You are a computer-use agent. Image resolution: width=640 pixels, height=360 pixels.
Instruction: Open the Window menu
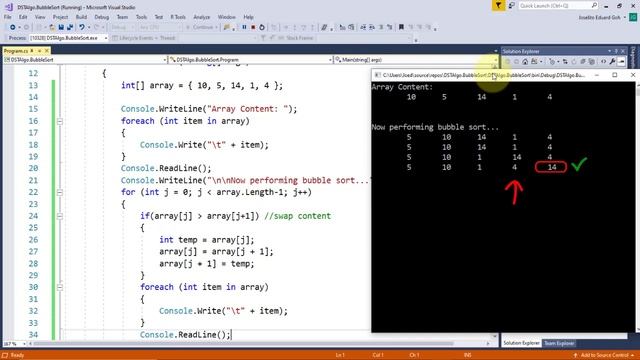[x=227, y=17]
